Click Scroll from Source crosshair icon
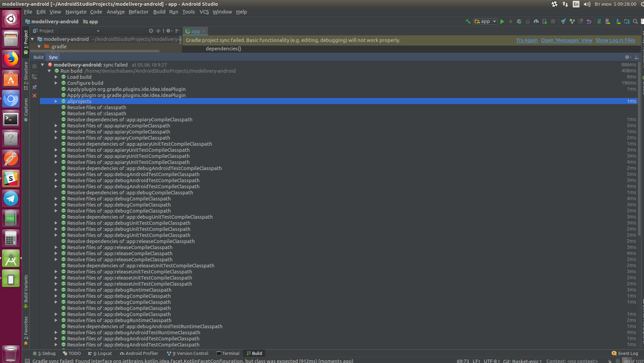Viewport: 644px width, 363px height. coord(151,31)
